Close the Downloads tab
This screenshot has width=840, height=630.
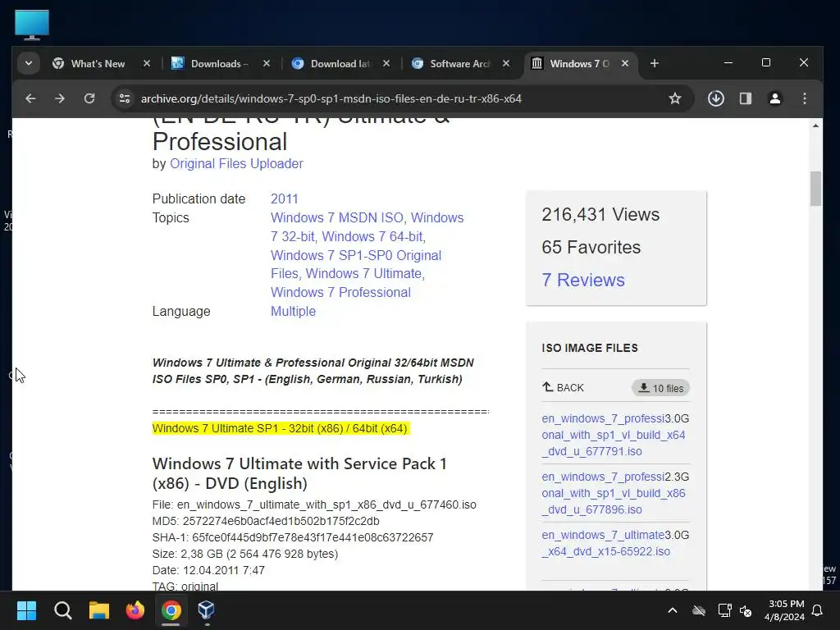coord(267,64)
